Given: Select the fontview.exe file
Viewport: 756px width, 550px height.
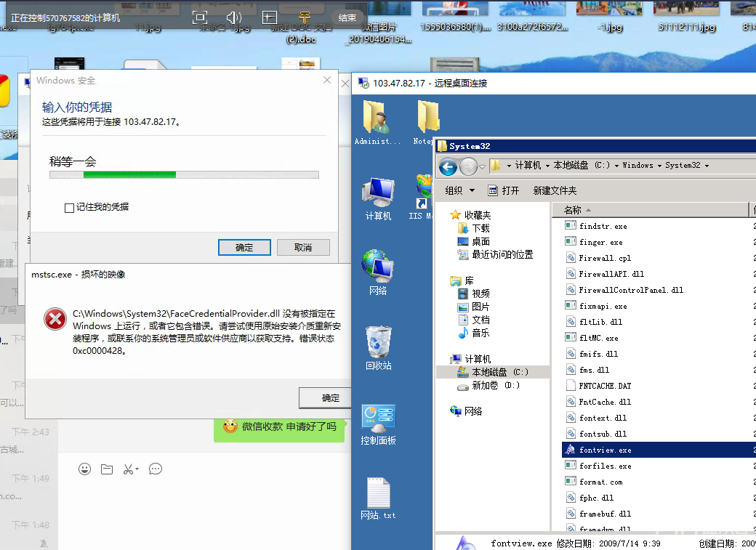Looking at the screenshot, I should (x=605, y=450).
